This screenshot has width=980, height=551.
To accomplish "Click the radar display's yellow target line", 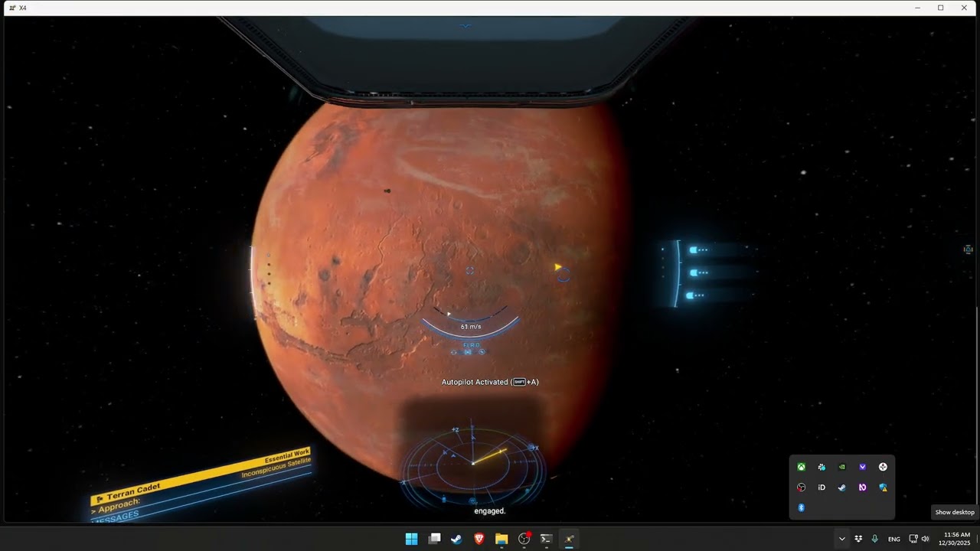I will (x=488, y=457).
